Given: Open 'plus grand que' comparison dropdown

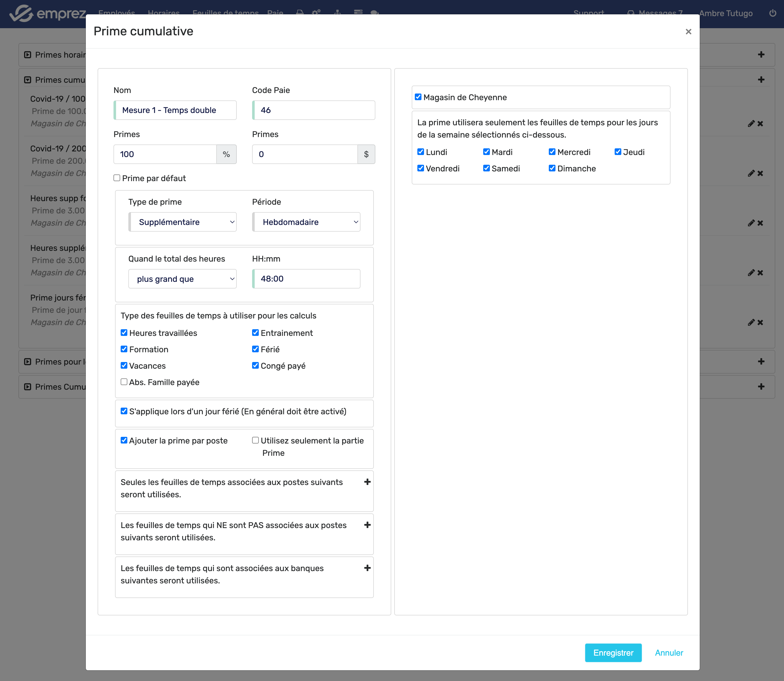Looking at the screenshot, I should (183, 279).
